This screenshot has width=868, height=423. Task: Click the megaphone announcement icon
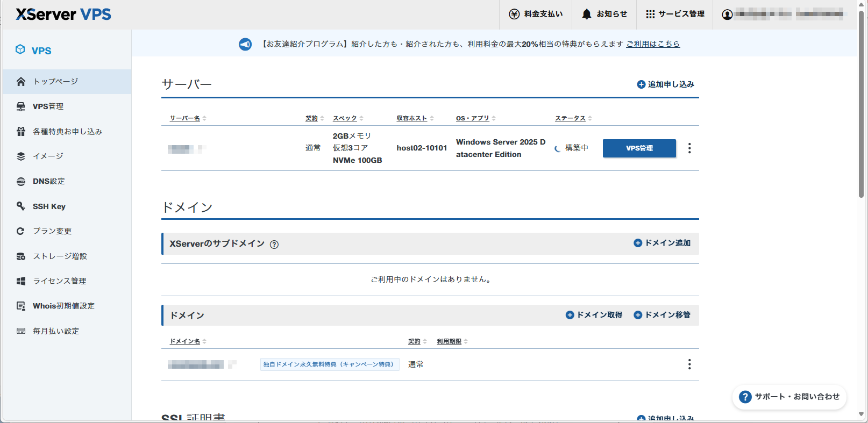(245, 44)
